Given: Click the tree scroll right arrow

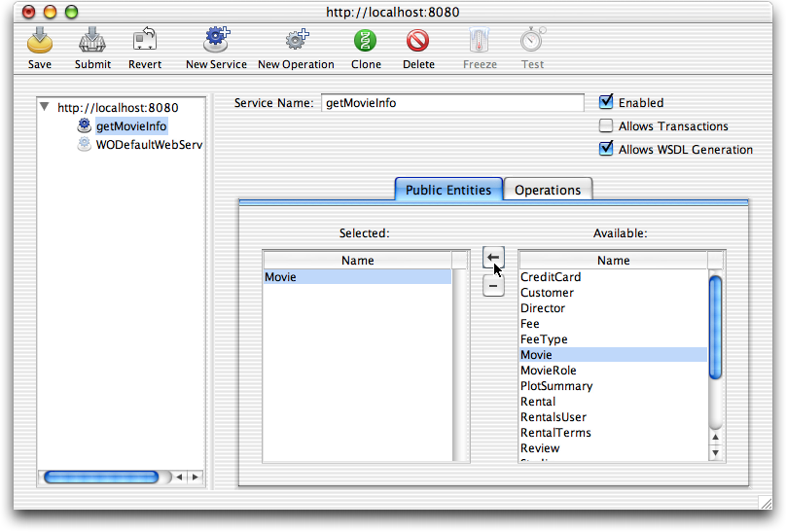Looking at the screenshot, I should click(x=195, y=477).
